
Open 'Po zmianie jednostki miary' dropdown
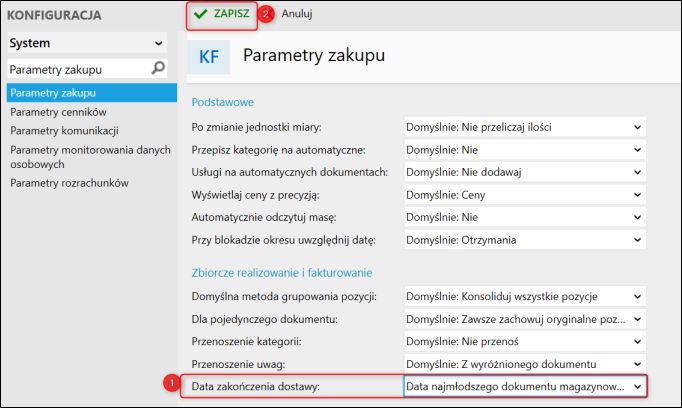tap(525, 127)
